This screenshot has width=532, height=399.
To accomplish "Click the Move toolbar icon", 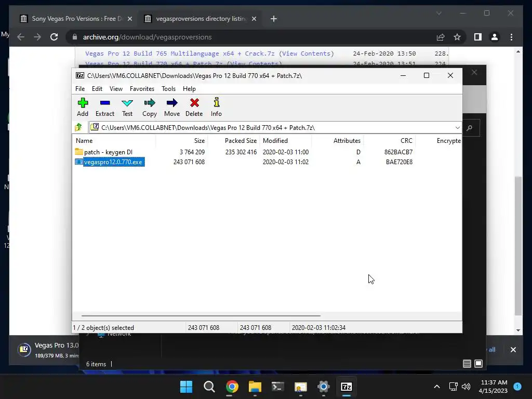I will [172, 107].
